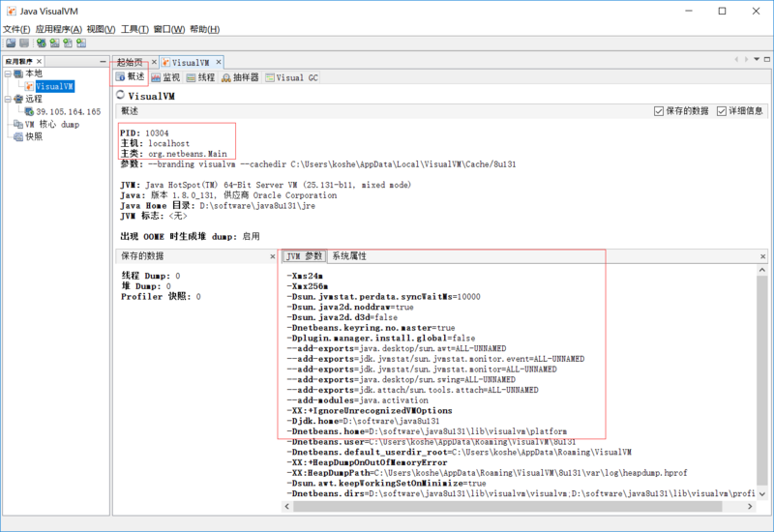Select the 远程 node label
Image resolution: width=774 pixels, height=532 pixels.
click(x=34, y=100)
